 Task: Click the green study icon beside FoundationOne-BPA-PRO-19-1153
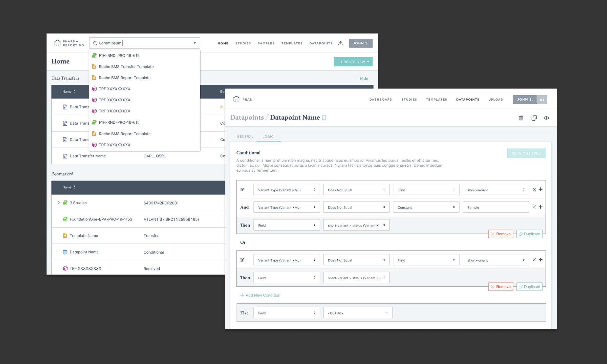click(x=65, y=219)
